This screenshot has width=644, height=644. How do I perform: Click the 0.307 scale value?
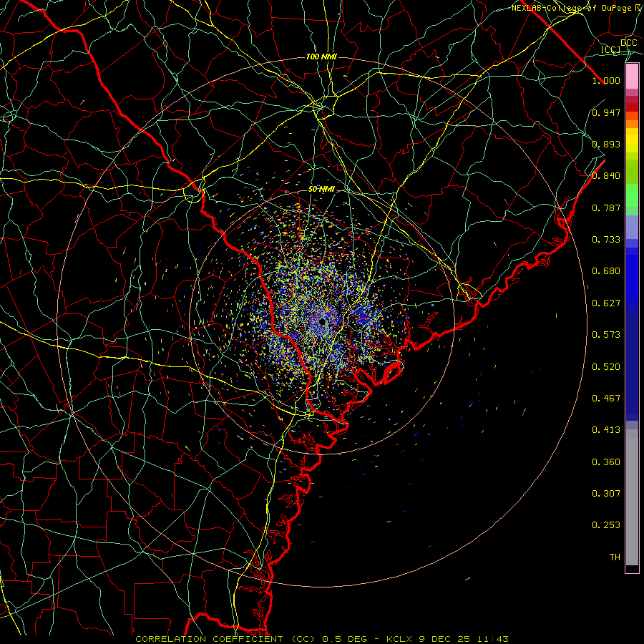tap(606, 494)
